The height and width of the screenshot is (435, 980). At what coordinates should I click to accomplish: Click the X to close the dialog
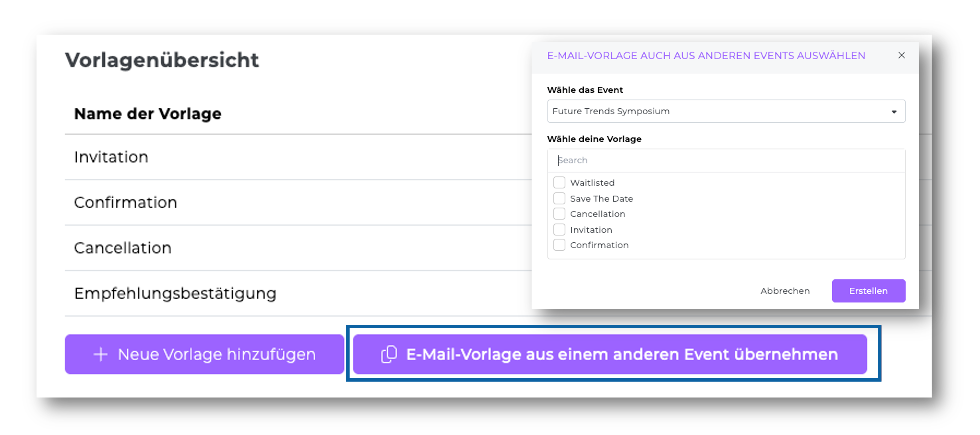(902, 55)
